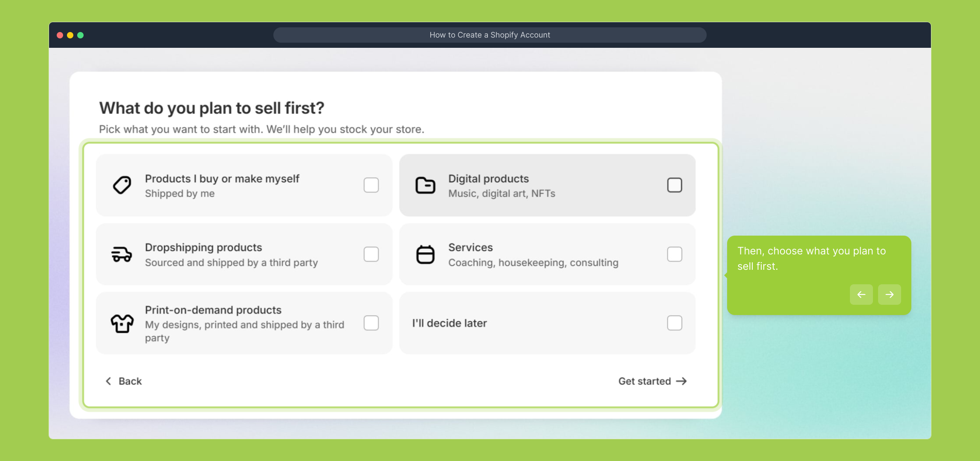Tick the 'I'll decide later' checkbox

coord(674,323)
